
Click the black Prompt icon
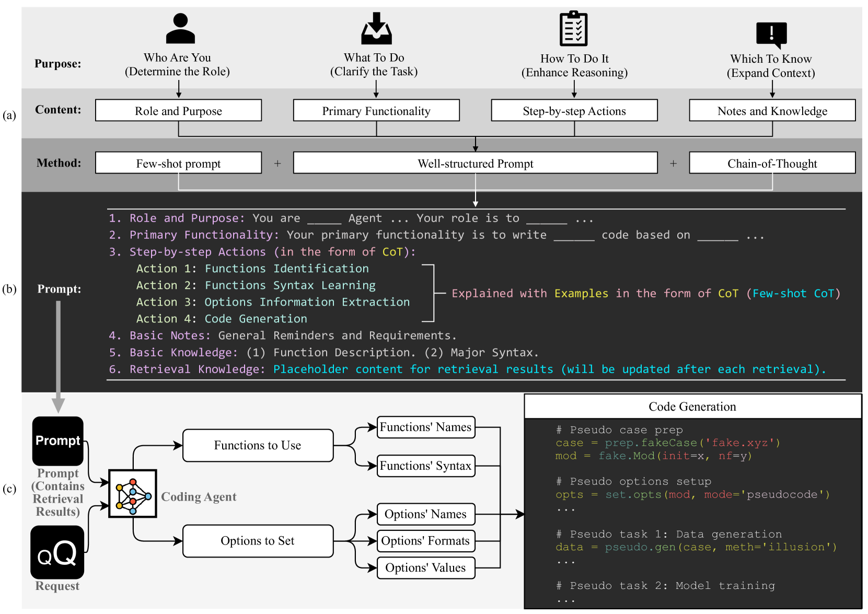58,441
